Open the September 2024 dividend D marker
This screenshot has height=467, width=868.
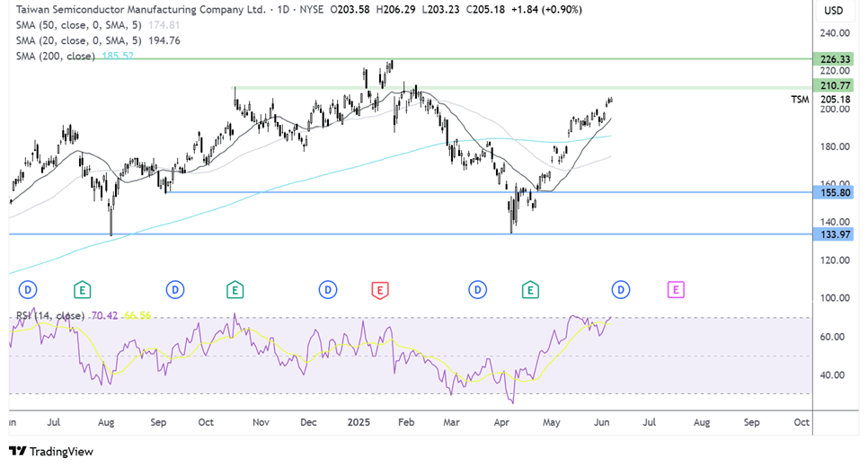175,289
